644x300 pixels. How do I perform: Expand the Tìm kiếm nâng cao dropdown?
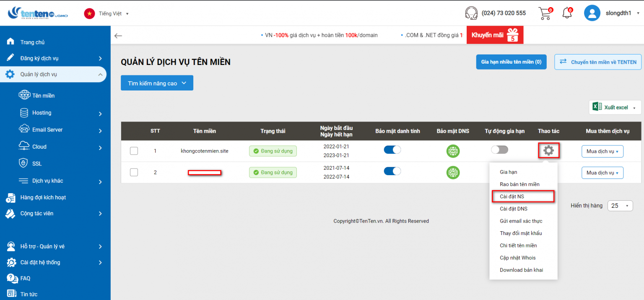pos(157,83)
